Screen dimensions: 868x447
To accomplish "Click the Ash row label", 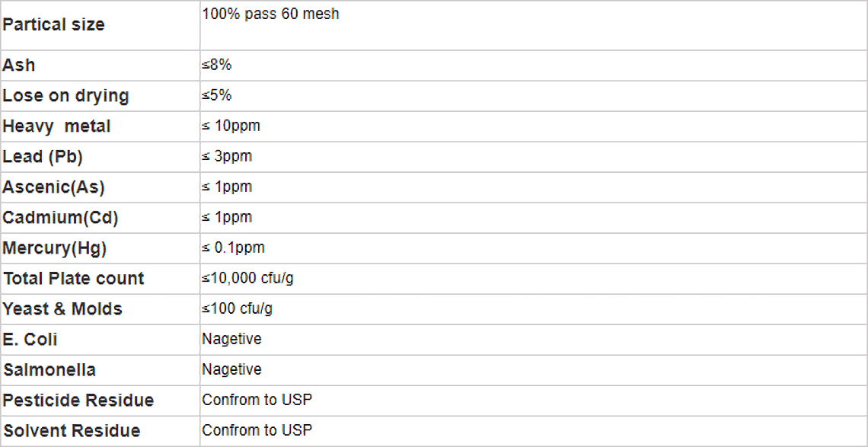I will click(x=18, y=65).
